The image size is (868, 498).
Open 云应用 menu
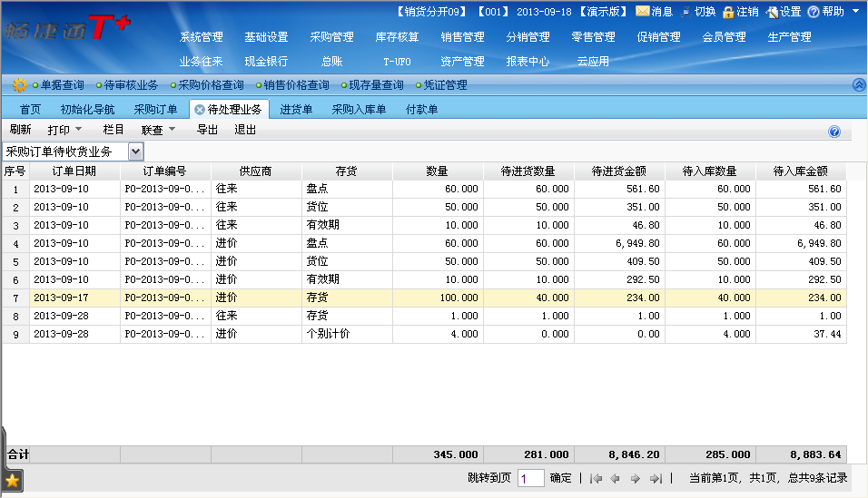tap(593, 62)
